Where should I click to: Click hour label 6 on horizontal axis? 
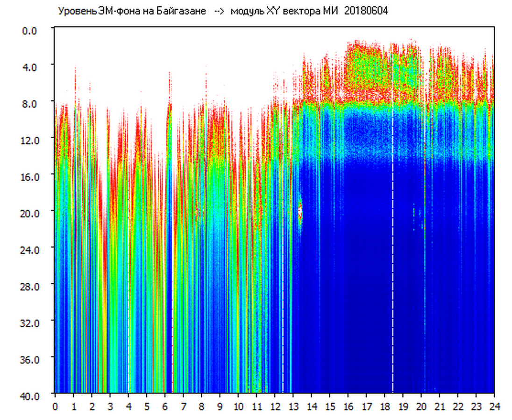(x=165, y=406)
